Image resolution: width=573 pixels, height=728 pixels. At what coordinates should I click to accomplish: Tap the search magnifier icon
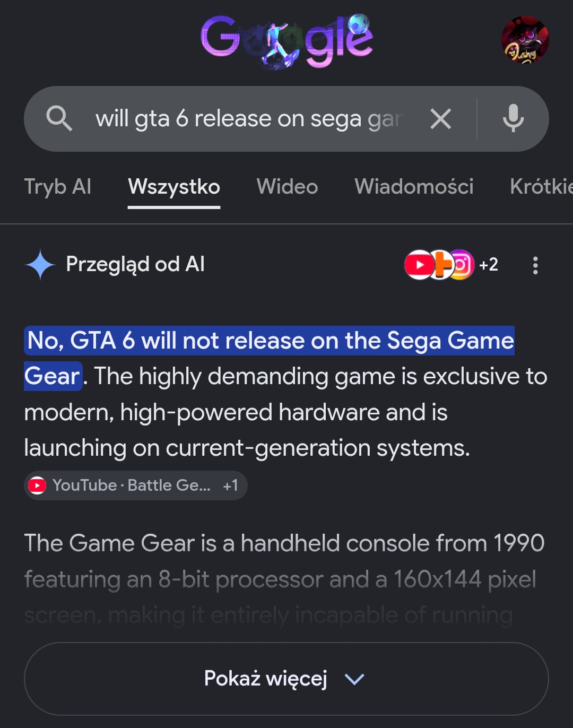tap(59, 118)
